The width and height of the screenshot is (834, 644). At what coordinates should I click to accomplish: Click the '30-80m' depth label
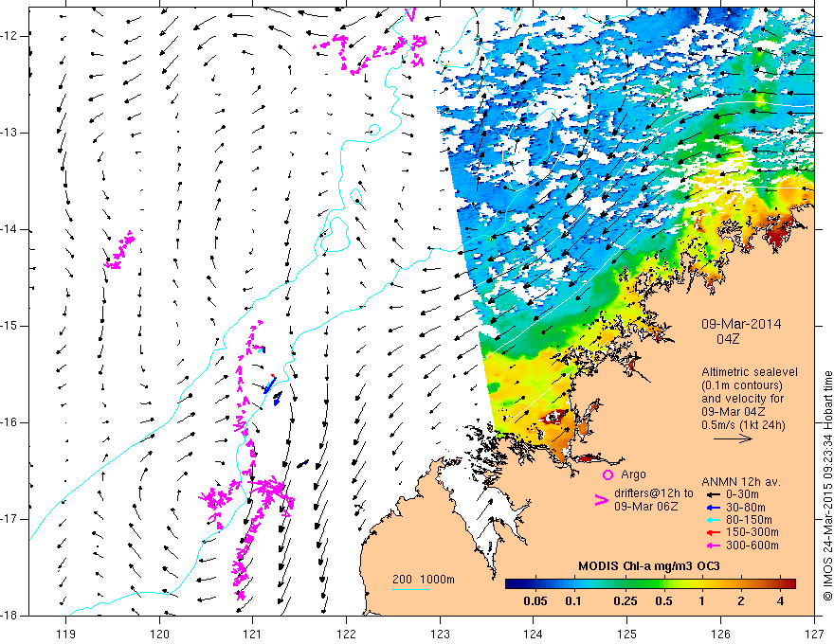pos(746,508)
